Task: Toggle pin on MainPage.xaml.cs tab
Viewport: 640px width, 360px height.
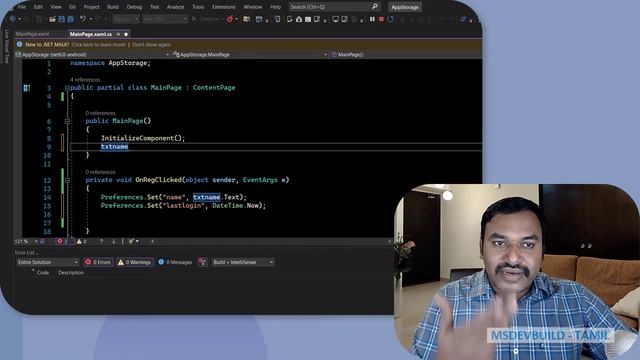Action: (x=118, y=34)
